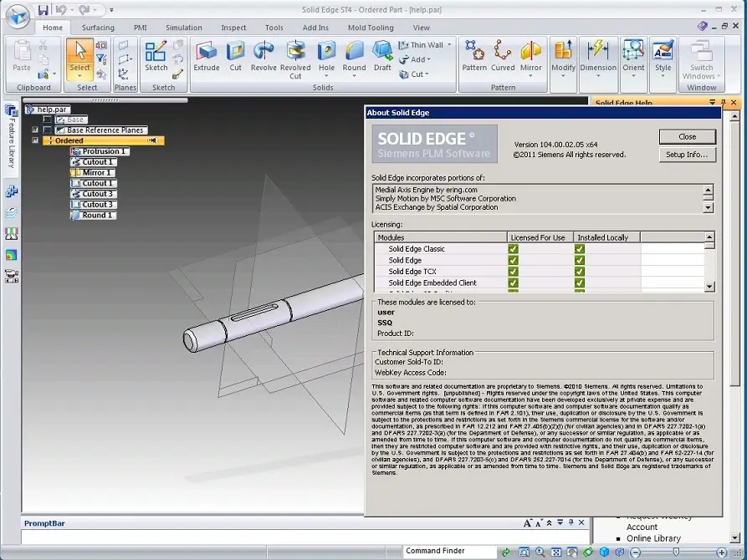The width and height of the screenshot is (747, 560).
Task: Select Round 1 feature in tree
Action: 94,216
